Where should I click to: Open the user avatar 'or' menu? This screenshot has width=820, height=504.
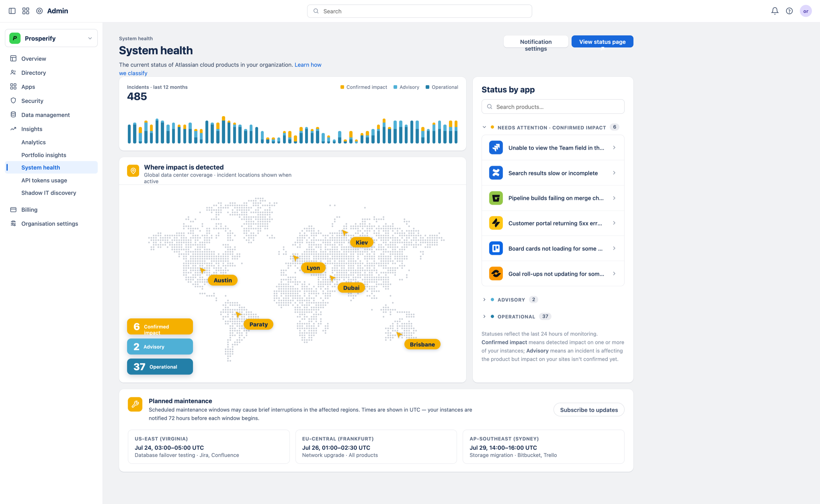point(806,11)
